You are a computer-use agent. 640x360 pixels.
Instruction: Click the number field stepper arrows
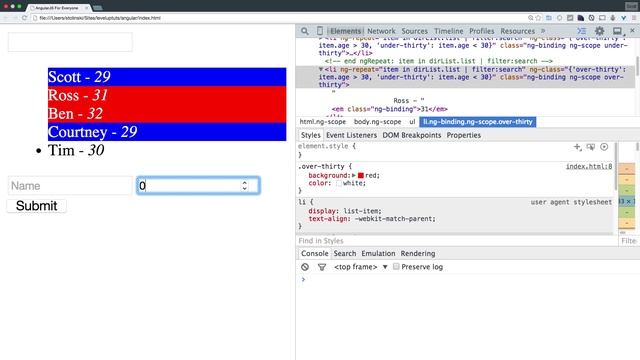tap(244, 186)
